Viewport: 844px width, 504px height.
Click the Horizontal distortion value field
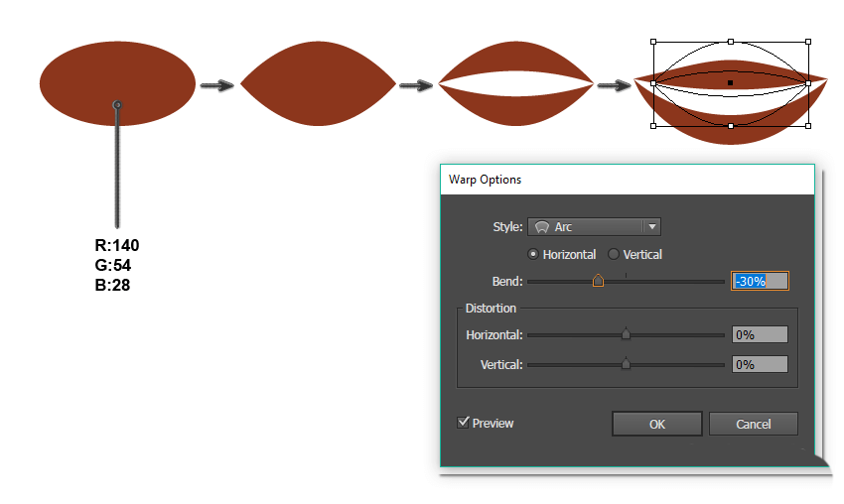coord(760,335)
